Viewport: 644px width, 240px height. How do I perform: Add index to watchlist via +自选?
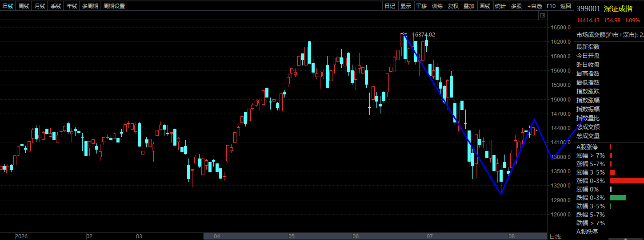(x=535, y=6)
